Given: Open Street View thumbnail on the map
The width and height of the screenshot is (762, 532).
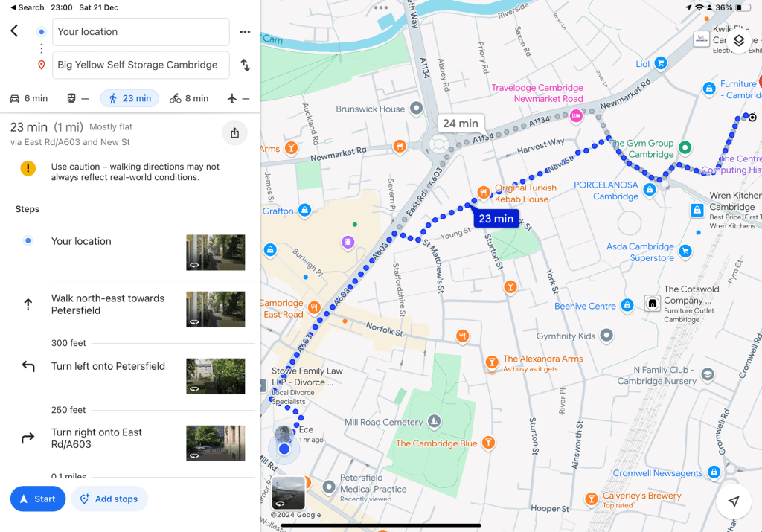Looking at the screenshot, I should point(289,493).
